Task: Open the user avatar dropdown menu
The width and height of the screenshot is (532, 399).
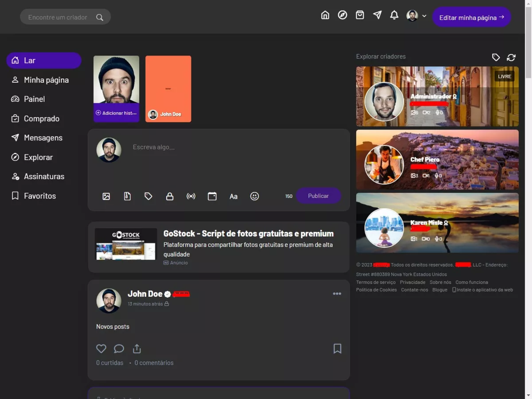Action: [416, 16]
